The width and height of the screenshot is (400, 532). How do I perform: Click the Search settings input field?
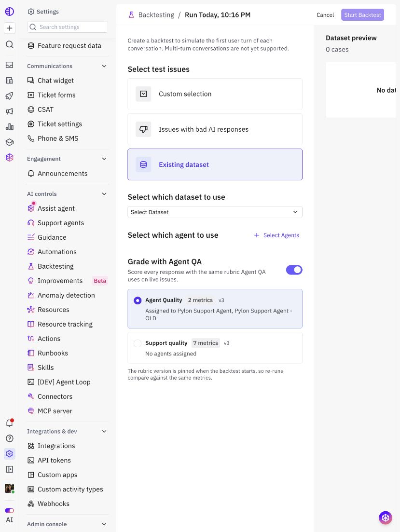[68, 27]
